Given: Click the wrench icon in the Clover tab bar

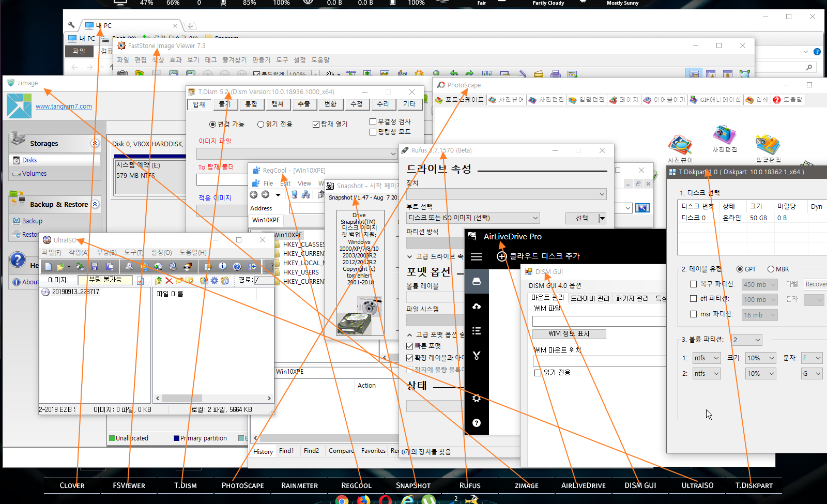Looking at the screenshot, I should [72, 25].
